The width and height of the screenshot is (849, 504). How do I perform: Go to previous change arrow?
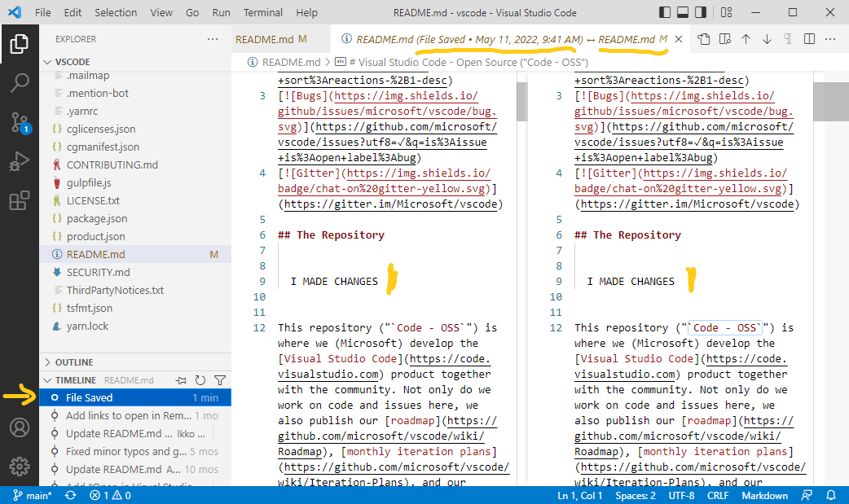pyautogui.click(x=746, y=39)
